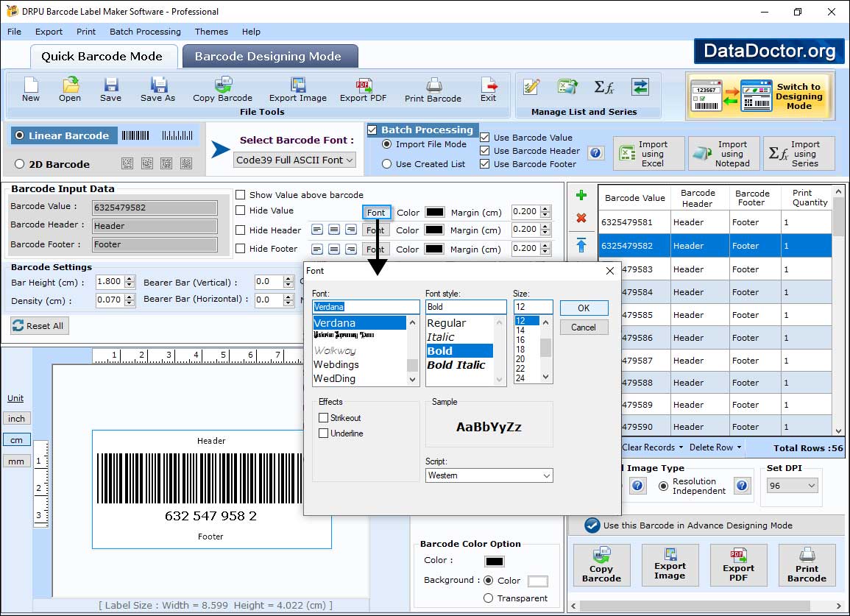
Task: Open the Clear Records dropdown
Action: click(652, 447)
